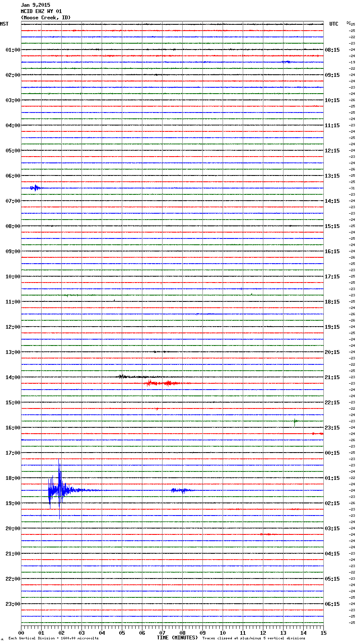Click the '12' minute tick label
Screen dimensions: 357x644
coord(263,633)
